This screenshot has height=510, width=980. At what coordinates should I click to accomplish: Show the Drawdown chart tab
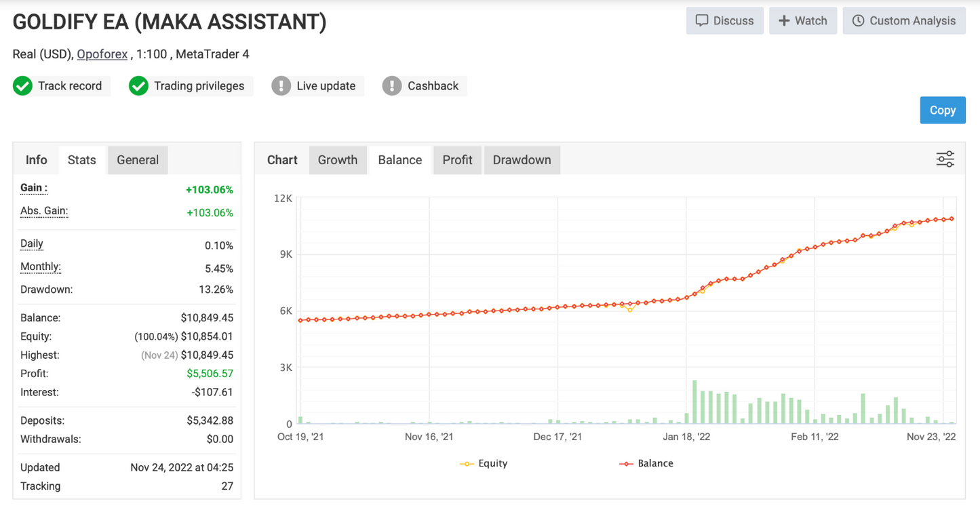click(522, 160)
